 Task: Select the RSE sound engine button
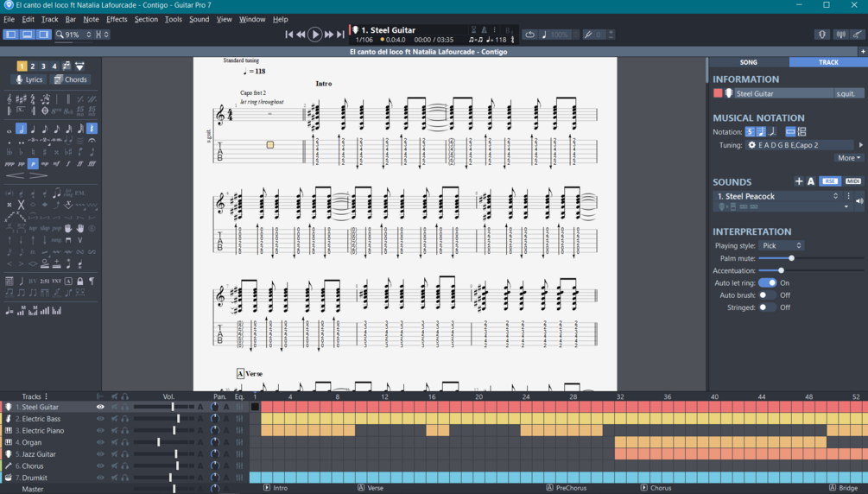(830, 181)
